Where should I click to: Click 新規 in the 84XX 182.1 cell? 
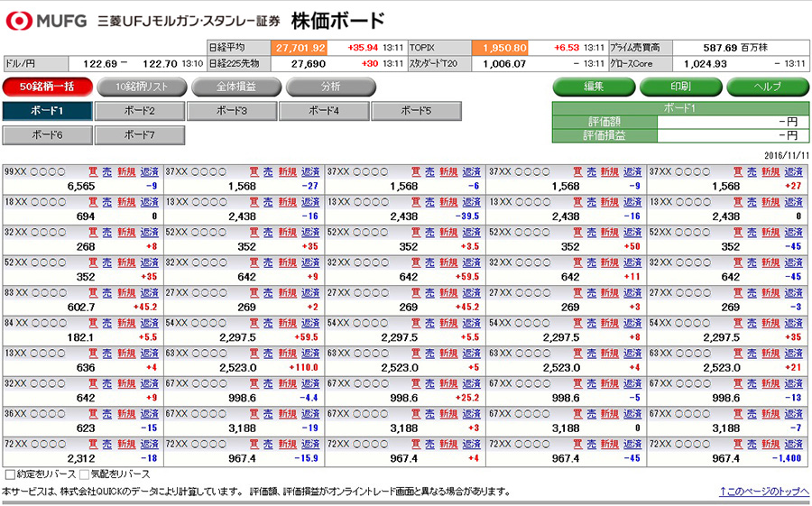(x=126, y=323)
